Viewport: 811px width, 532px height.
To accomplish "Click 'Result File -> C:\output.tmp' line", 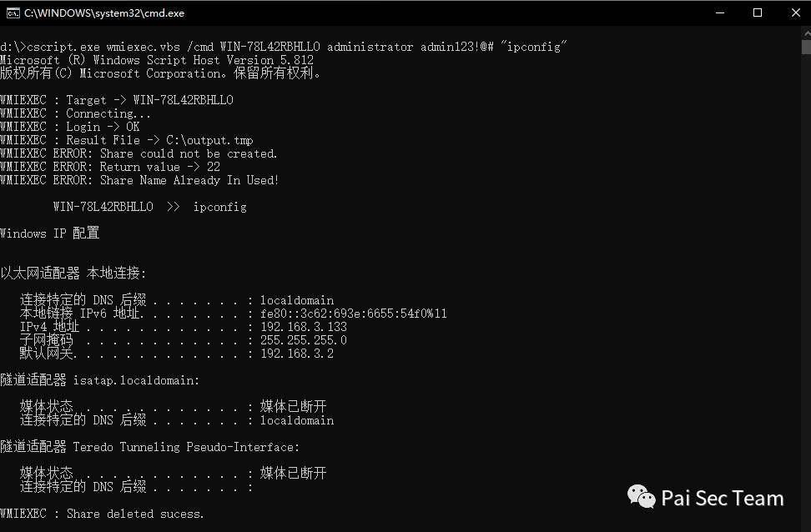I will (x=127, y=140).
